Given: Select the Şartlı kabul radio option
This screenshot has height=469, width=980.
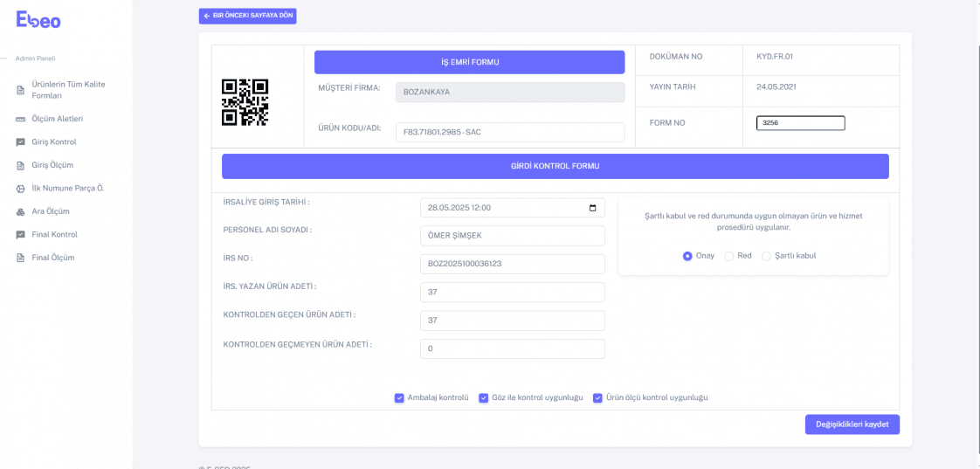Looking at the screenshot, I should [x=766, y=256].
